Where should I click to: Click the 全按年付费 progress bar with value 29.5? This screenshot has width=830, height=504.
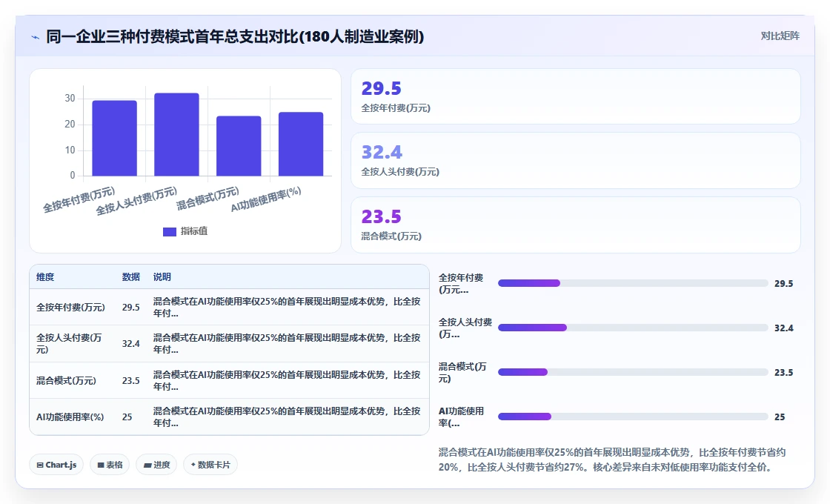click(x=633, y=283)
